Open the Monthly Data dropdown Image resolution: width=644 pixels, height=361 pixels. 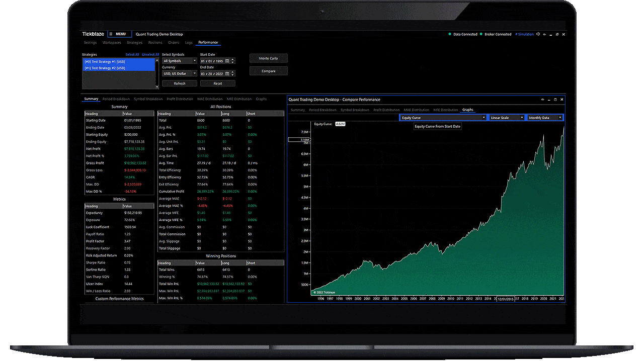(545, 118)
